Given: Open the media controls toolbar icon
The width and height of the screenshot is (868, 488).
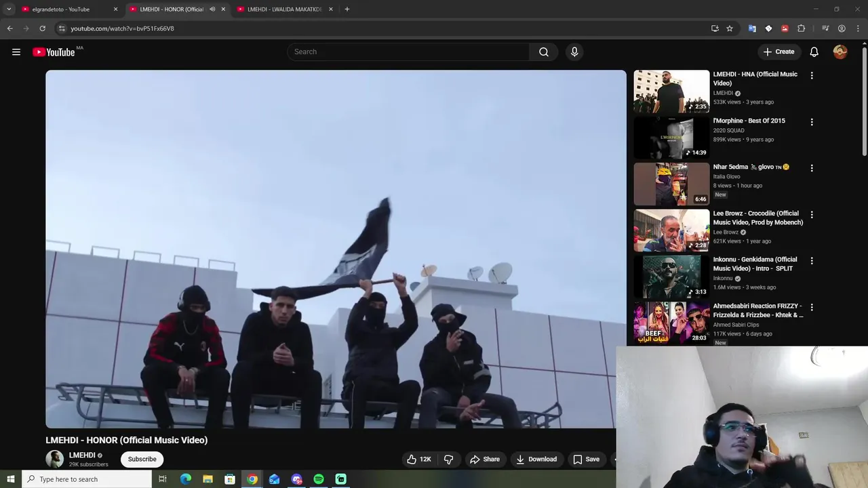Looking at the screenshot, I should coord(825,28).
